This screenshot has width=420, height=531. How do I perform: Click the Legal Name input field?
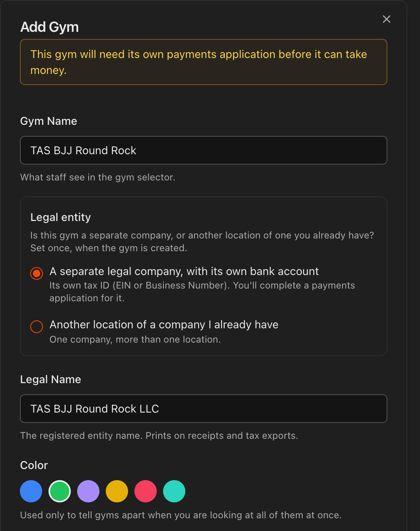point(204,409)
